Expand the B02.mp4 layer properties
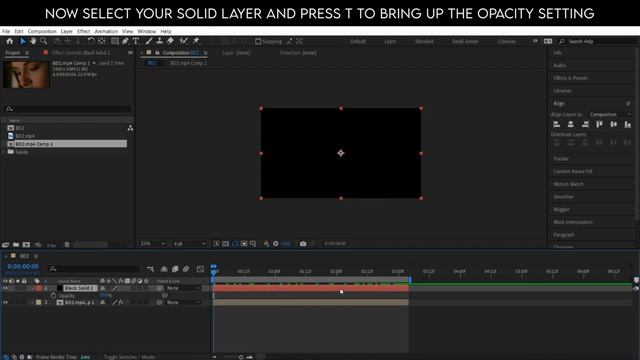The width and height of the screenshot is (640, 360). coord(32,302)
